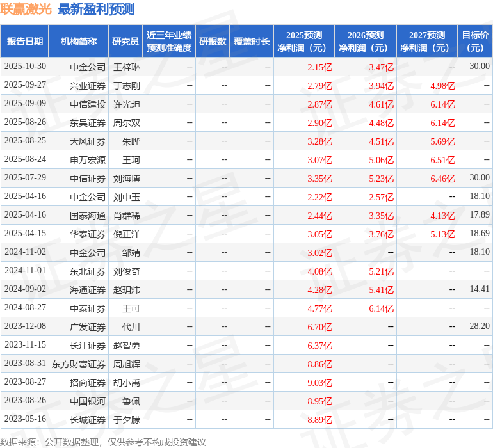
Task: Click the 目标价 column header
Action: click(x=475, y=42)
